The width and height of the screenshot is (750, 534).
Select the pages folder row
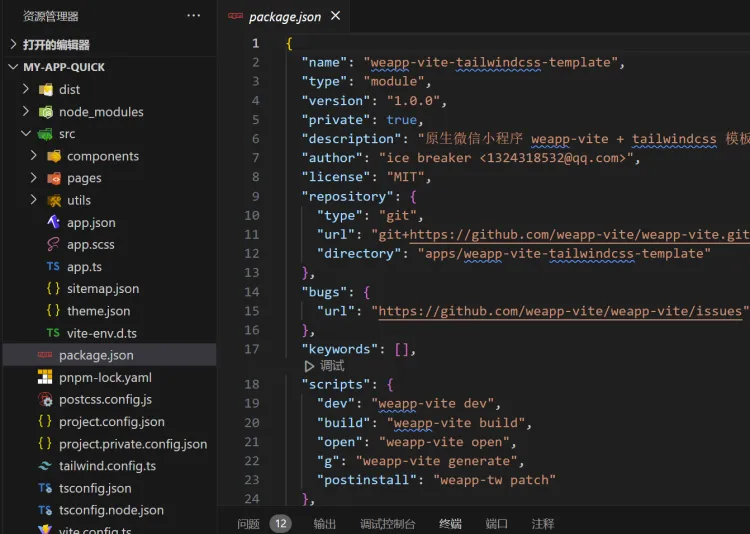coord(109,178)
